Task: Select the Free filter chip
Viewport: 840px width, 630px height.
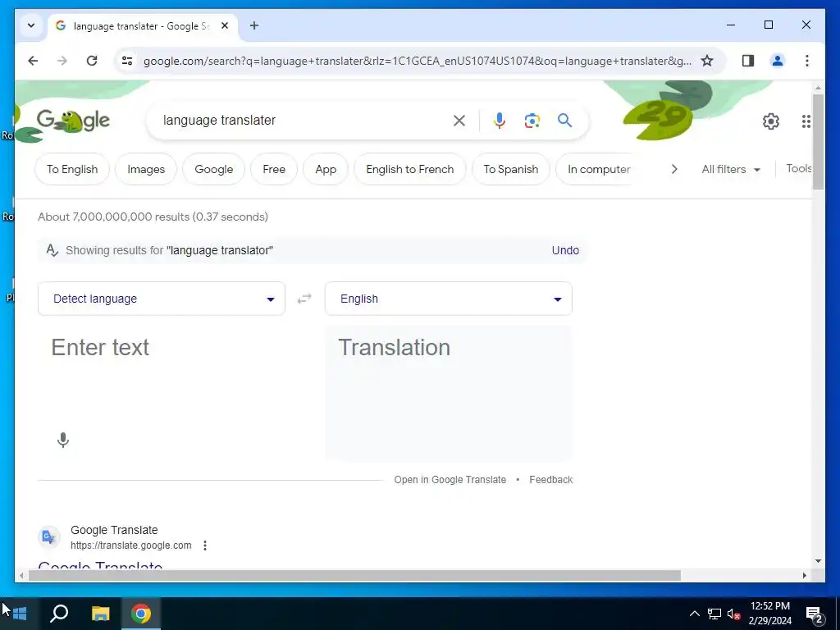Action: click(x=274, y=169)
